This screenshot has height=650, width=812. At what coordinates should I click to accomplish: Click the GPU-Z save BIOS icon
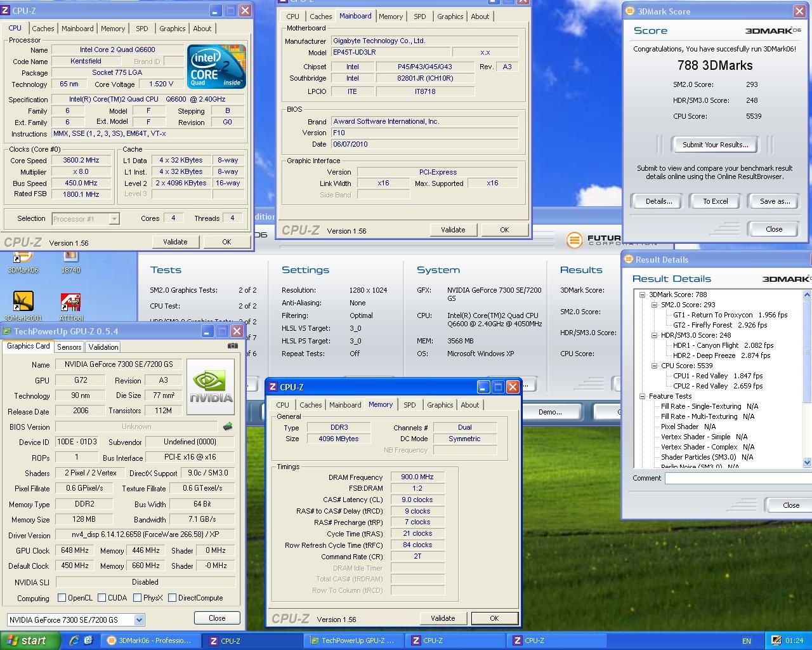pyautogui.click(x=228, y=427)
